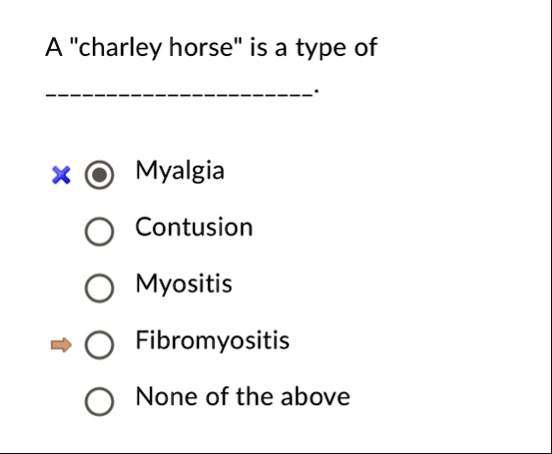The image size is (552, 454).
Task: Click the leading letter "A" of the question
Action: tap(54, 47)
